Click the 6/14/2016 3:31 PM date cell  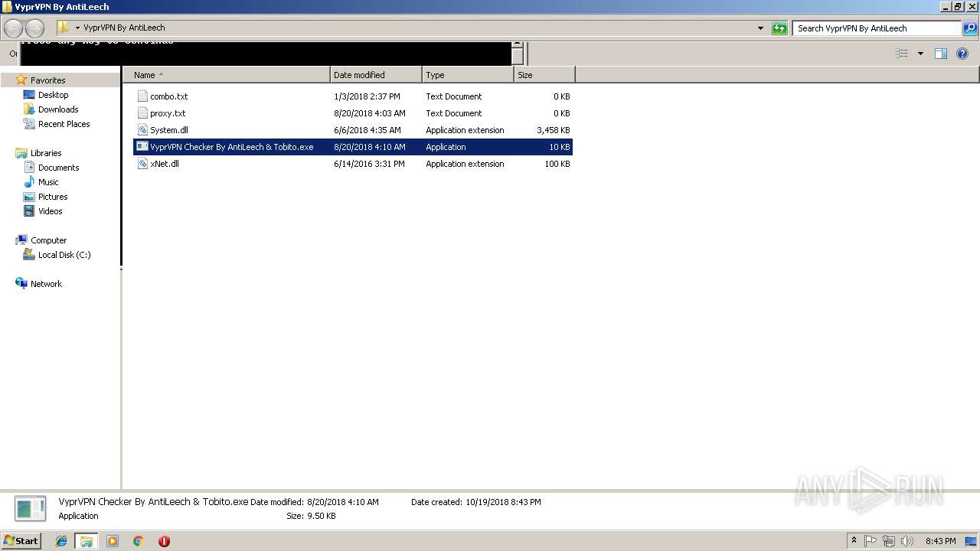pos(369,164)
